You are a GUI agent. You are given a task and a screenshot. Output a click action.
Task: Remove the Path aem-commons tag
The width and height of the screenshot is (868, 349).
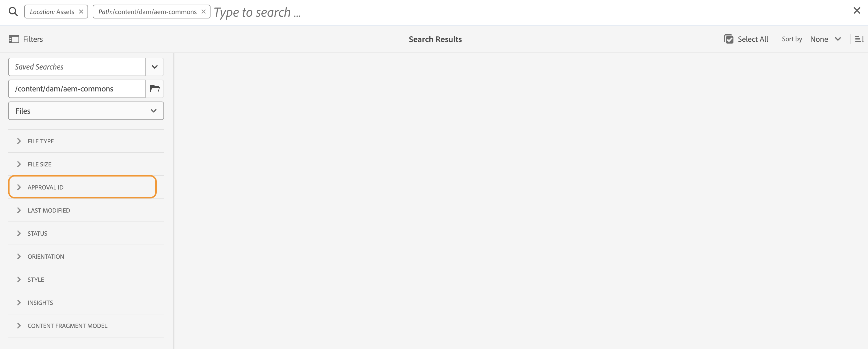[x=204, y=12]
